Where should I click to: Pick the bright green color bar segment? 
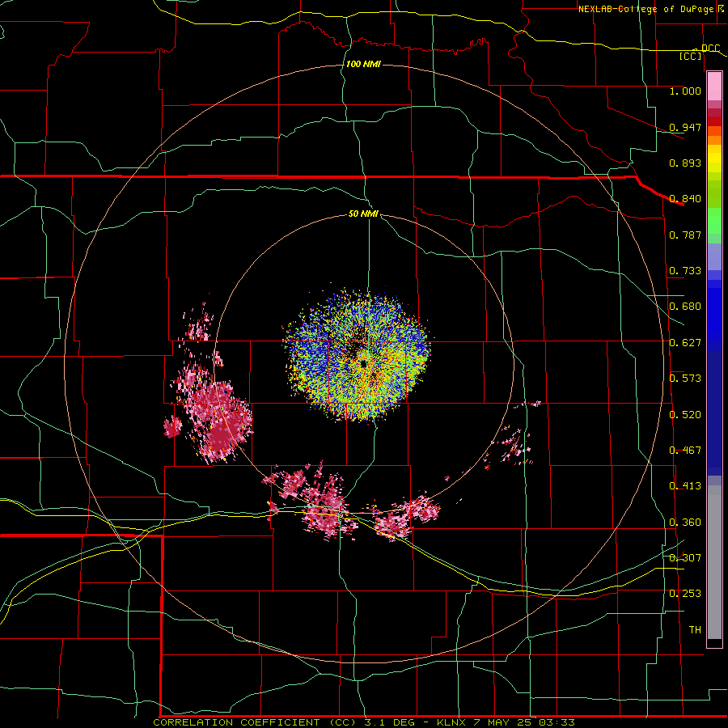click(x=714, y=221)
